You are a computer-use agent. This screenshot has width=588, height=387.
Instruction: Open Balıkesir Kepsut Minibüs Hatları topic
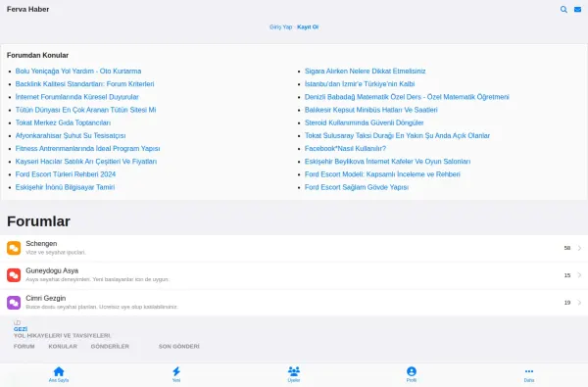pyautogui.click(x=370, y=110)
